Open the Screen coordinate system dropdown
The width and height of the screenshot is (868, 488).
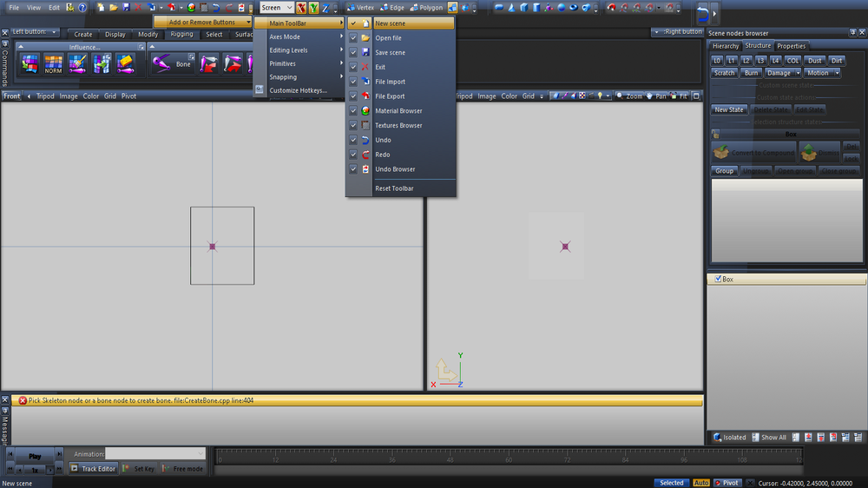pyautogui.click(x=277, y=8)
